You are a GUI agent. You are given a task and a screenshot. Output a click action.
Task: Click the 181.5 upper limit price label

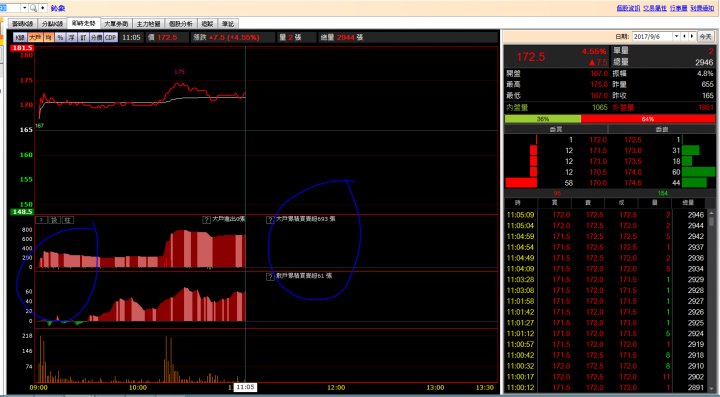[22, 48]
